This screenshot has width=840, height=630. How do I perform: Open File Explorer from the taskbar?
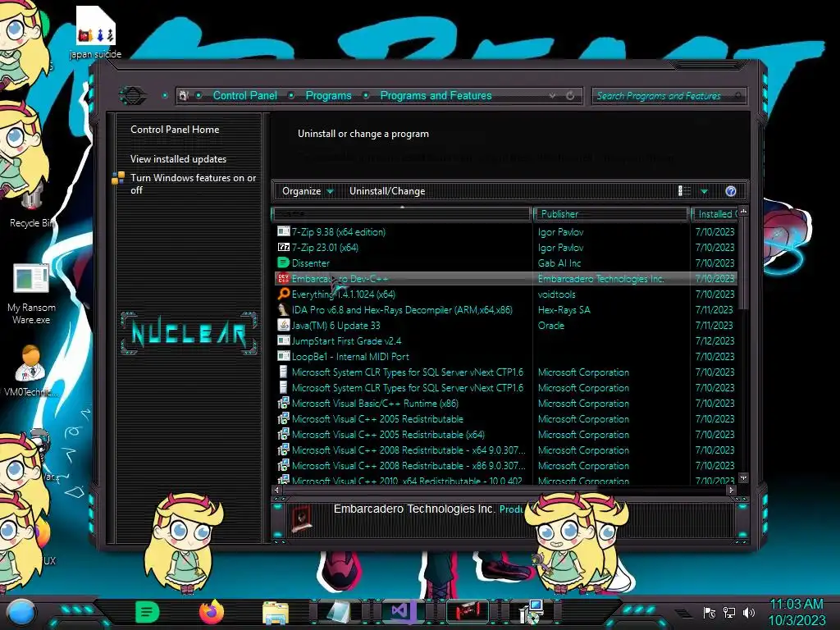[276, 613]
